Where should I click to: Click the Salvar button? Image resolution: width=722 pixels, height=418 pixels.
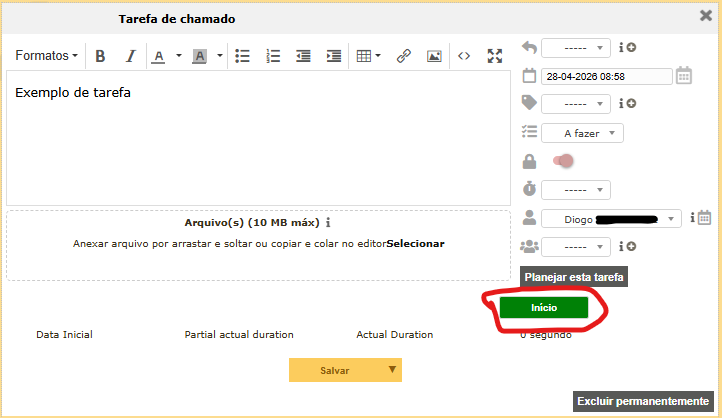tap(335, 371)
